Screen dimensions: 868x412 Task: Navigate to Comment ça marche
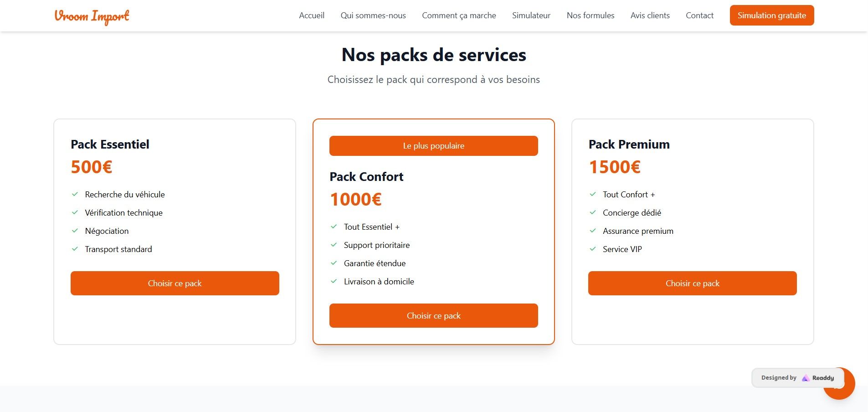click(x=459, y=15)
